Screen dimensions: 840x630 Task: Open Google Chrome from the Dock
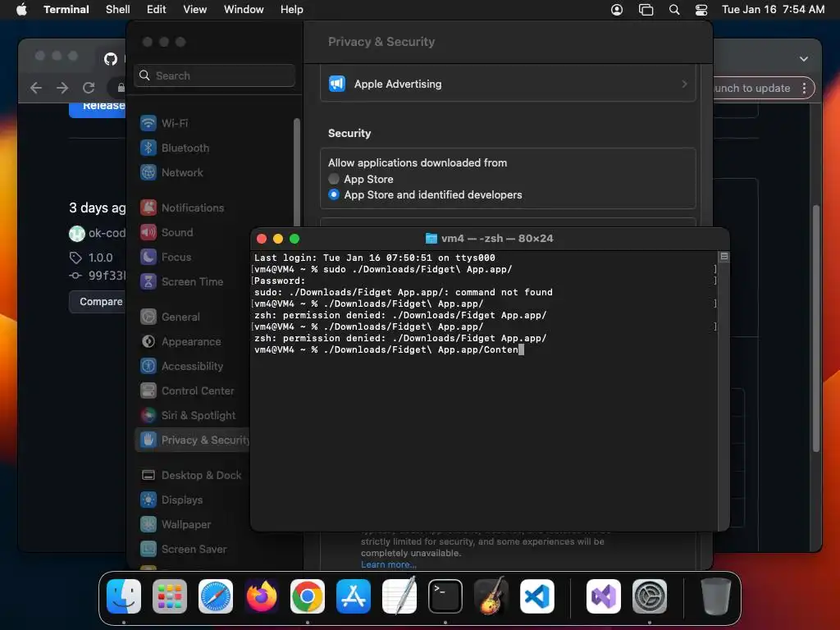pos(308,596)
